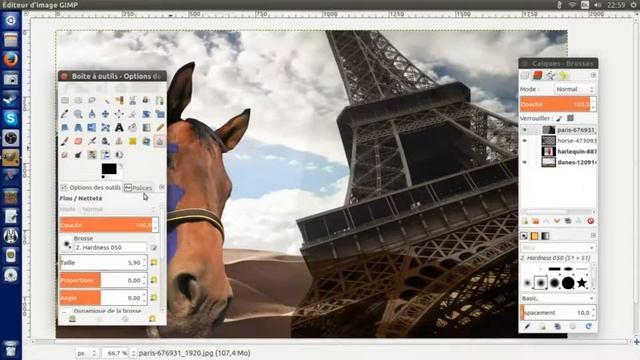Open tool options tab configuration menu
This screenshot has width=640, height=360.
coord(162,187)
